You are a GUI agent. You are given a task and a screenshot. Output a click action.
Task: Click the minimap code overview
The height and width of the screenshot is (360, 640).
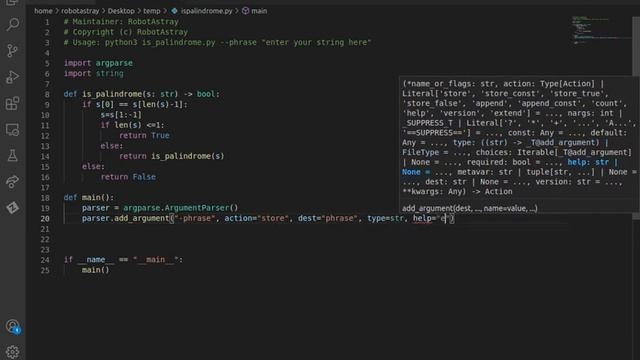(601, 31)
